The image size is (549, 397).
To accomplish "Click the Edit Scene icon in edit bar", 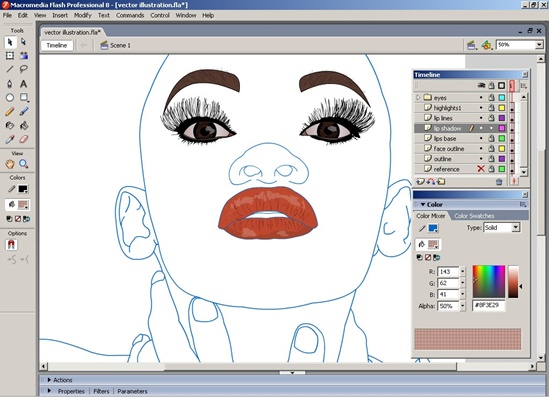I will [x=472, y=45].
